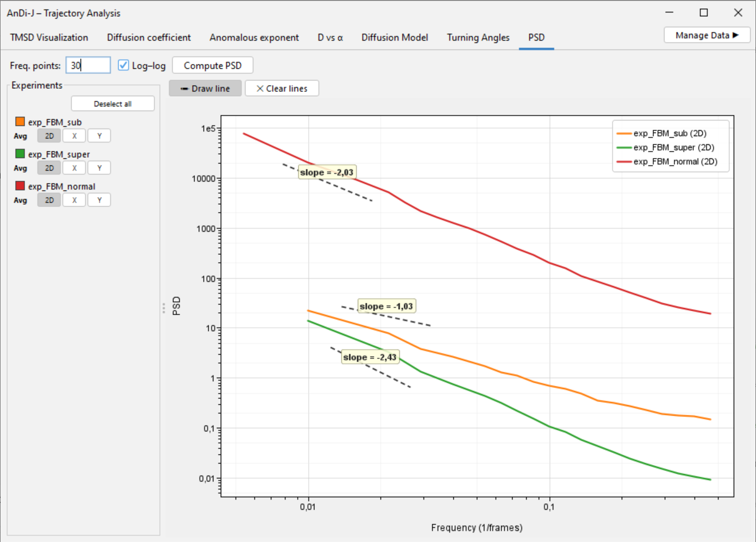The width and height of the screenshot is (756, 542).
Task: Click the Frequency (1/frames) axis label
Action: (x=477, y=528)
